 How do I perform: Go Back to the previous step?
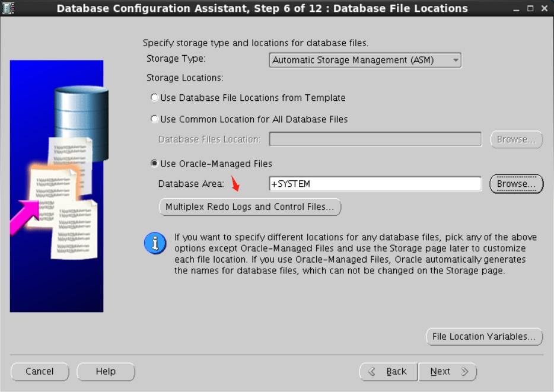(389, 372)
